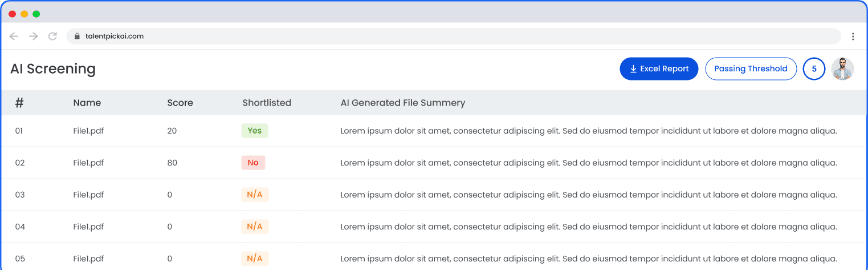Click the talentpickai.com address bar

click(399, 37)
